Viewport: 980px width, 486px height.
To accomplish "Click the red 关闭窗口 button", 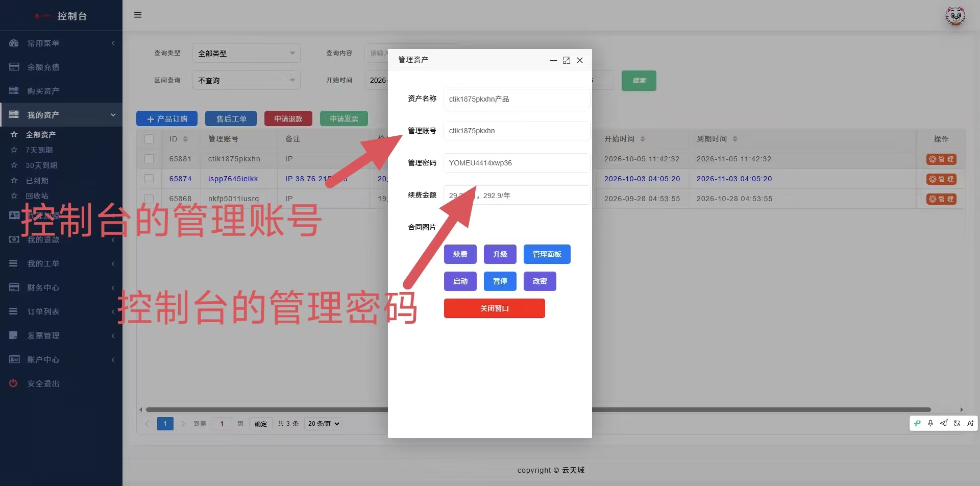I will pos(495,308).
